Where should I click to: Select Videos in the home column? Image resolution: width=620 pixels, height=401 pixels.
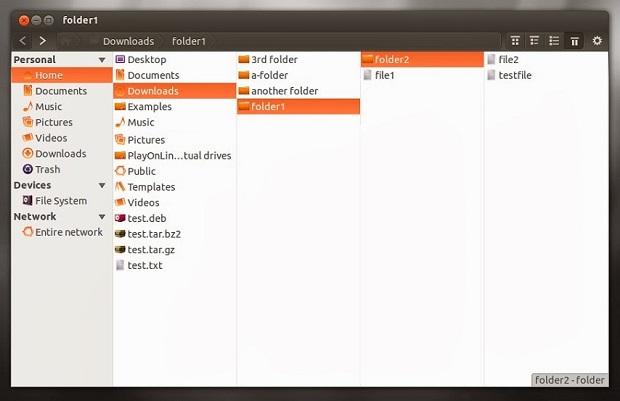coord(175,202)
